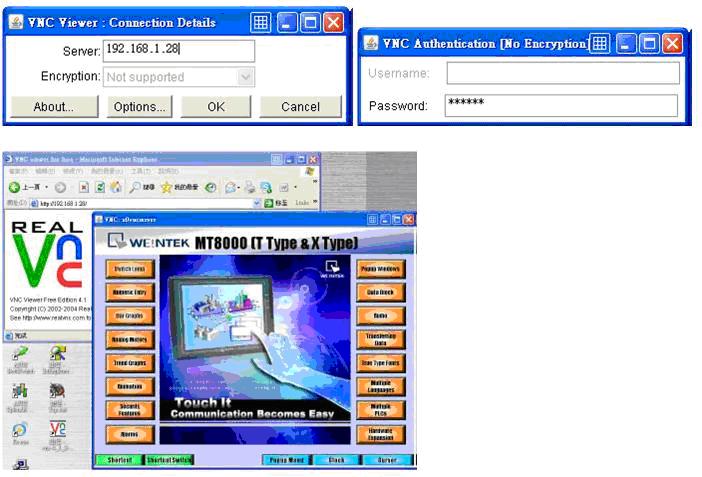This screenshot has width=702, height=477.
Task: Click the Data Block orange button
Action: pyautogui.click(x=381, y=292)
